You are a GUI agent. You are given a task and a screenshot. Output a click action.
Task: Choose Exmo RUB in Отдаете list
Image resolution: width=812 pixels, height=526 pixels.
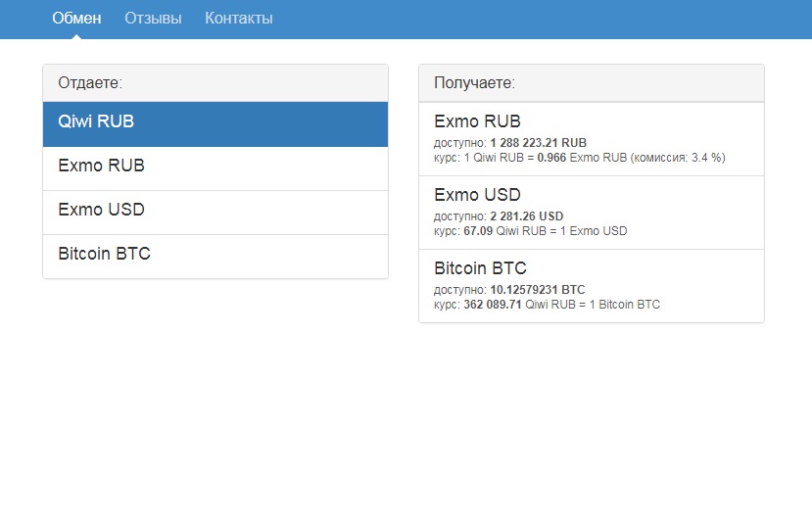(x=215, y=168)
